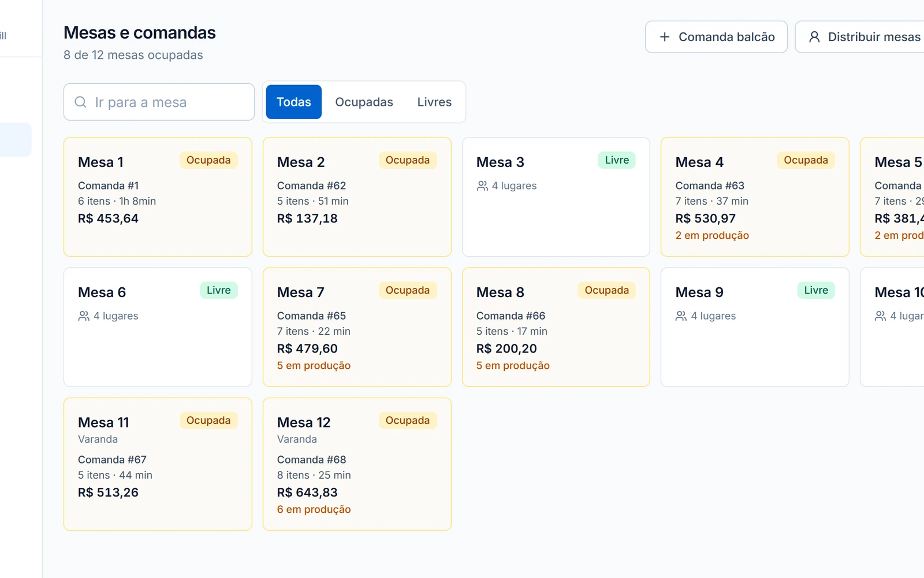This screenshot has height=578, width=924.
Task: Click the person icon on Distribuir mesas
Action: pos(814,37)
